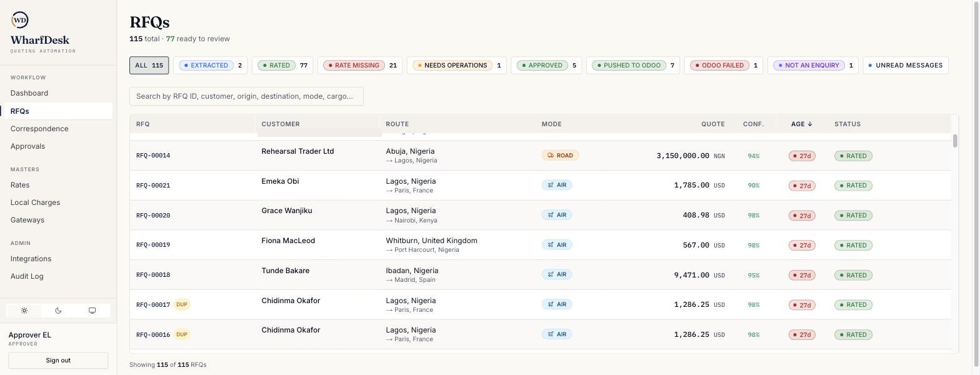Sort by Age column header
The width and height of the screenshot is (980, 375).
pyautogui.click(x=801, y=124)
